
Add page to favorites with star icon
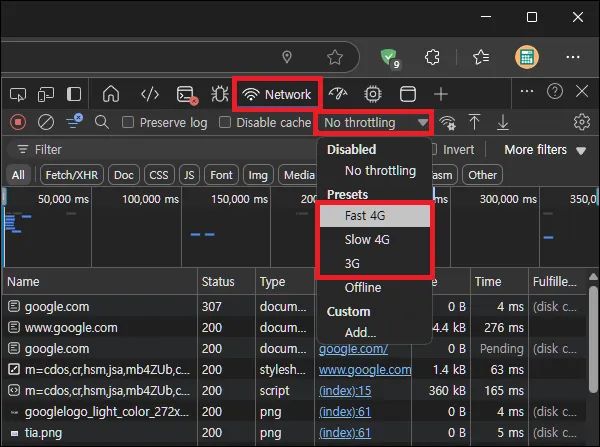(x=335, y=57)
